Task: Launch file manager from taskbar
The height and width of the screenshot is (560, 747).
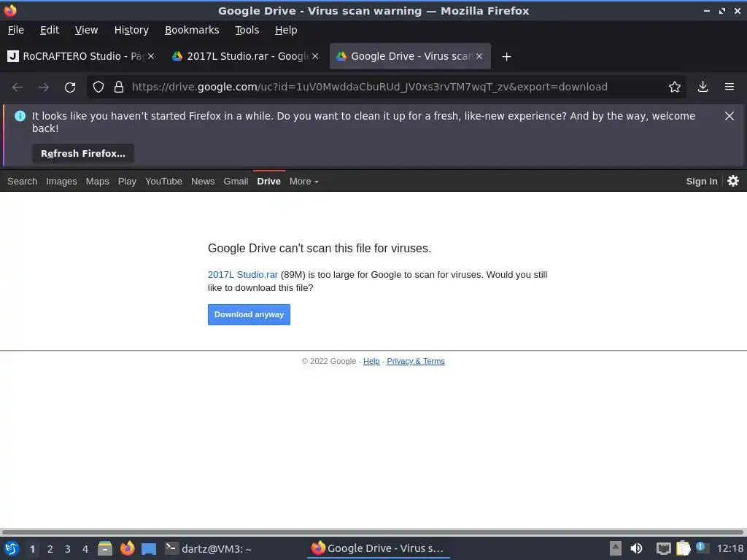Action: [105, 548]
